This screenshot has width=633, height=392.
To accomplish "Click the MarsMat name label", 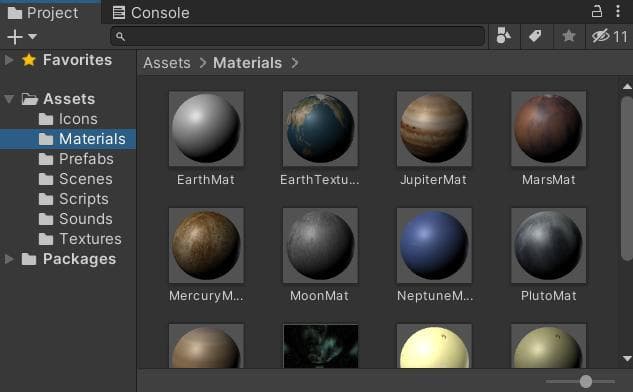I will tap(548, 180).
